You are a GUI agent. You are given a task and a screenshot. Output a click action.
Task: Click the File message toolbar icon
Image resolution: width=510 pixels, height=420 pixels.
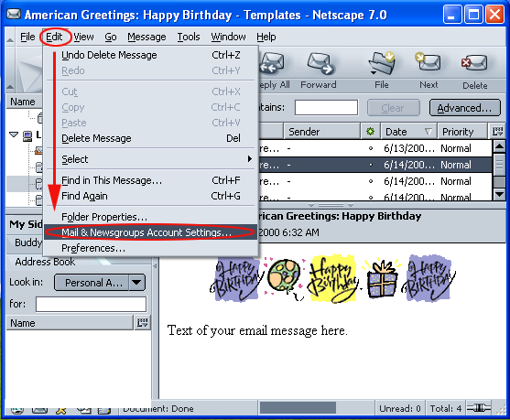(382, 62)
